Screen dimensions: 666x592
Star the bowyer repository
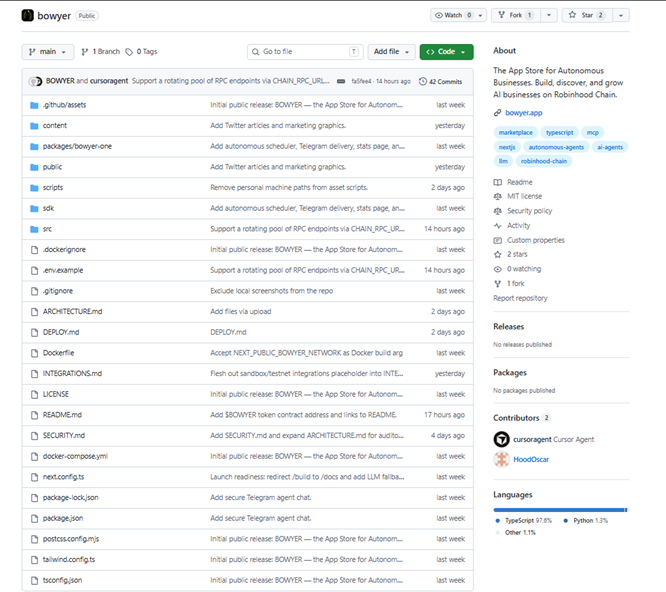587,15
